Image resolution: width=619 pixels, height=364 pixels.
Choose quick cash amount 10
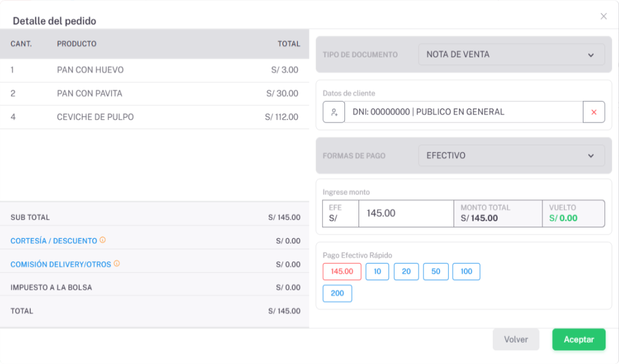[378, 271]
